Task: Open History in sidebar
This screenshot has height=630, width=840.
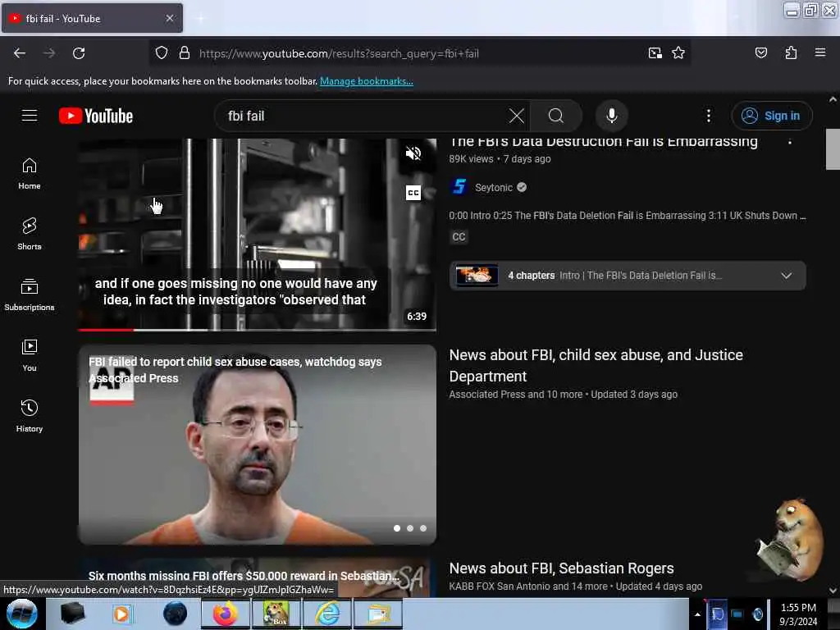Action: (x=30, y=416)
